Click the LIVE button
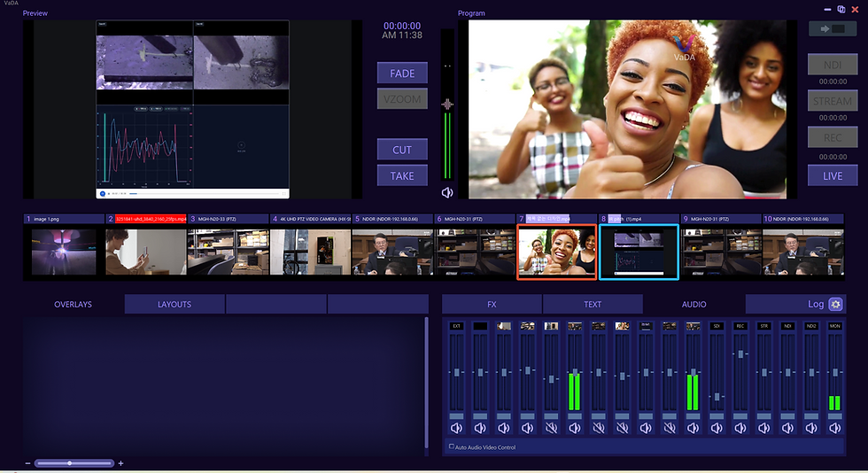The width and height of the screenshot is (868, 473). coord(833,175)
